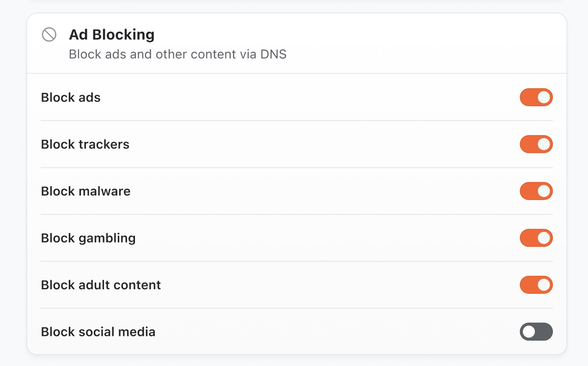Enable the Block social media toggle
The height and width of the screenshot is (366, 588).
[x=536, y=331]
